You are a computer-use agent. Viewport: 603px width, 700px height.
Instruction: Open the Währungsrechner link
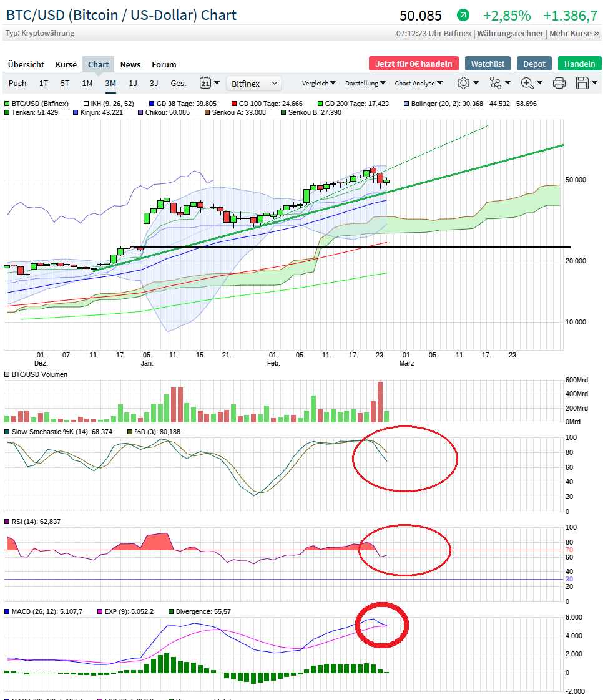point(511,33)
